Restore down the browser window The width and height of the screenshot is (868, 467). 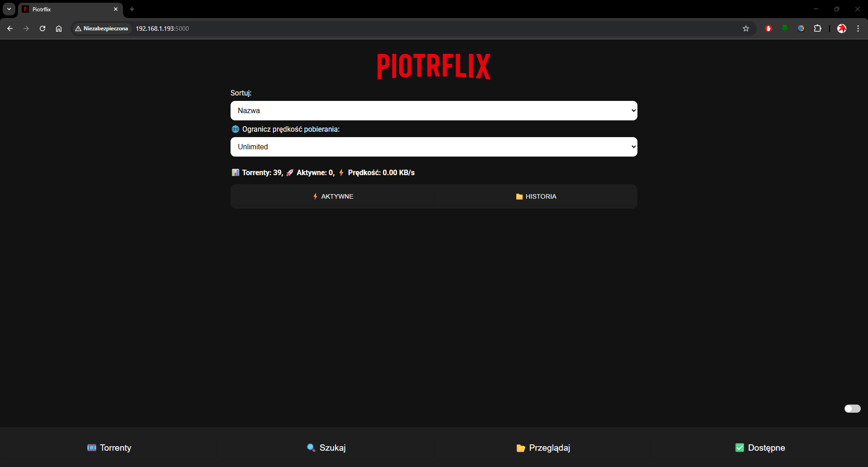837,9
